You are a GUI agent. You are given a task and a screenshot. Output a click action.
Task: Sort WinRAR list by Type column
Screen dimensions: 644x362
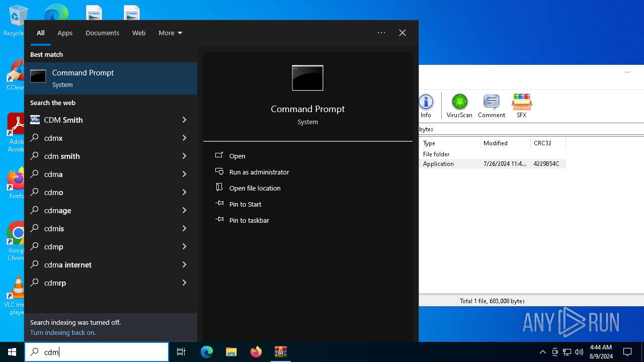(x=450, y=143)
